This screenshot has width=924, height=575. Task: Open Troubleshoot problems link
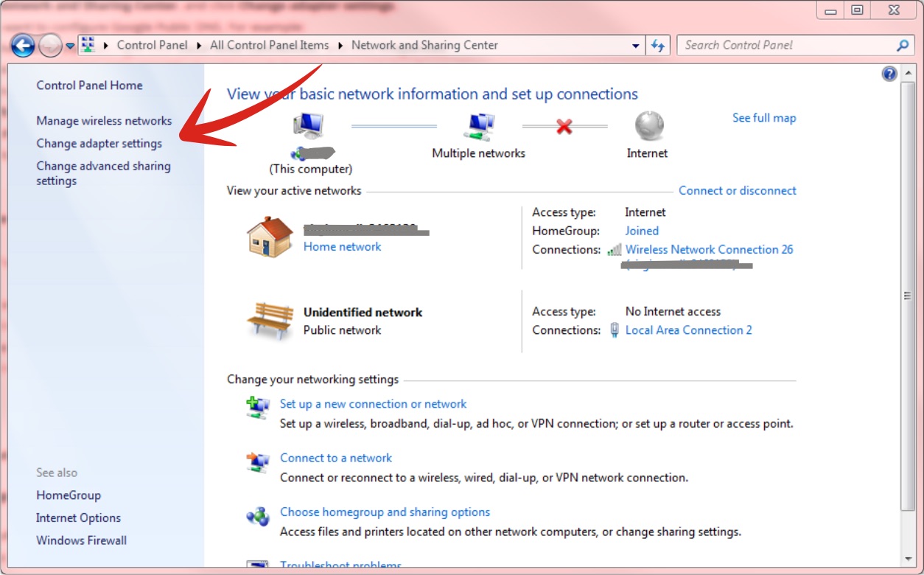coord(340,565)
